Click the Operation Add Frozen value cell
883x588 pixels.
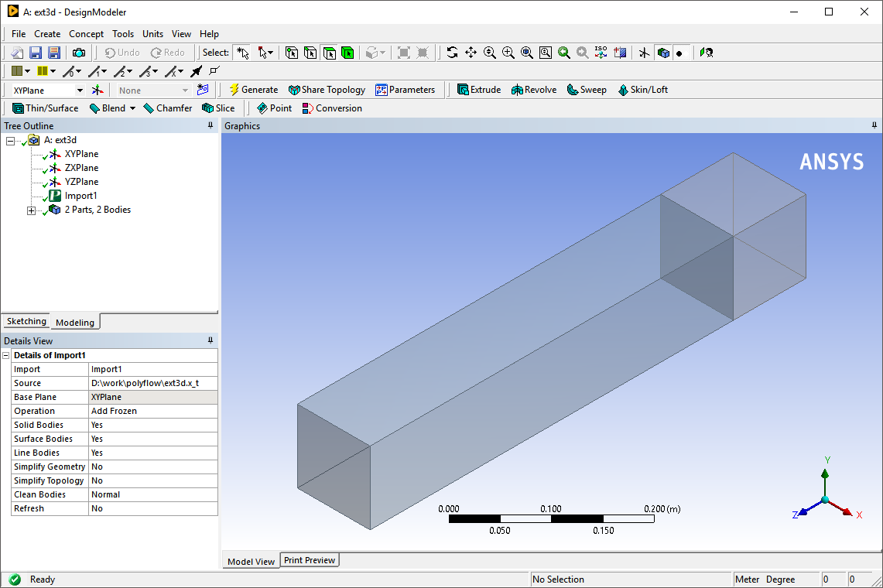tap(153, 411)
